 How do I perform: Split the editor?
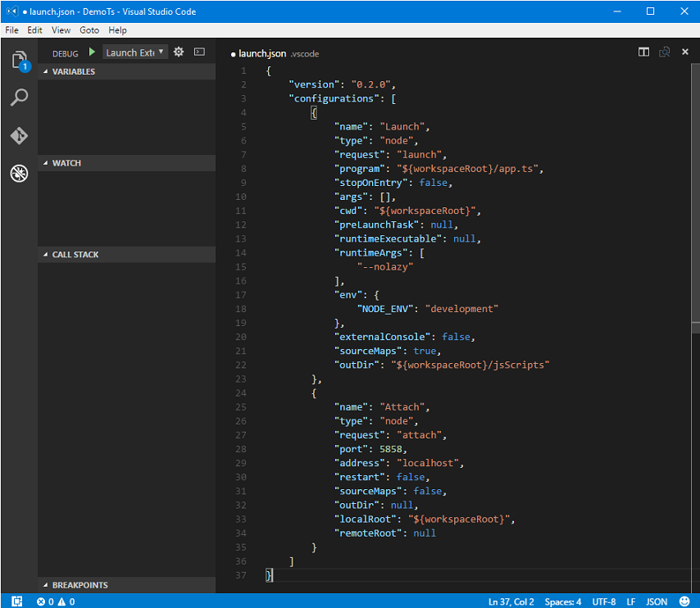643,52
